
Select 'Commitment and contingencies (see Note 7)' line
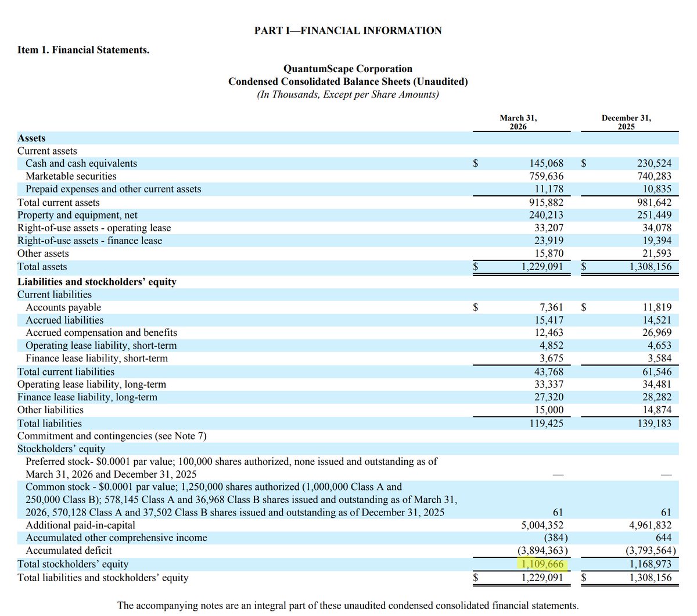[x=112, y=436]
